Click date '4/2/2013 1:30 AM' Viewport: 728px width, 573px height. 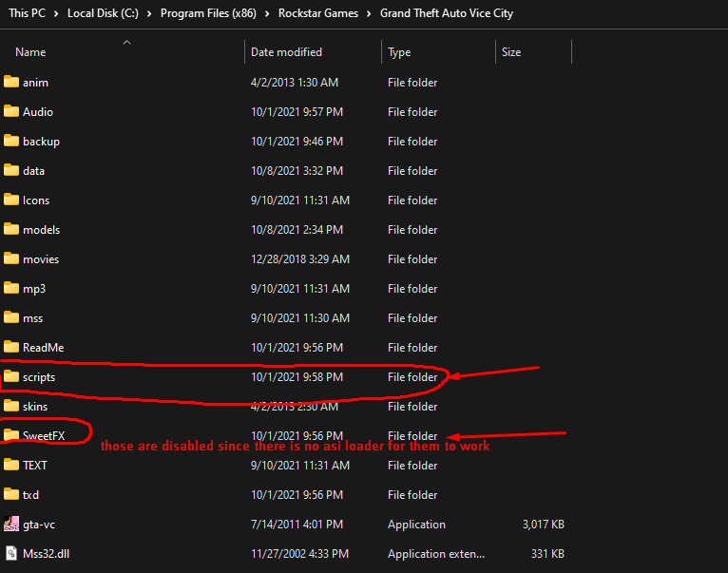[x=295, y=82]
